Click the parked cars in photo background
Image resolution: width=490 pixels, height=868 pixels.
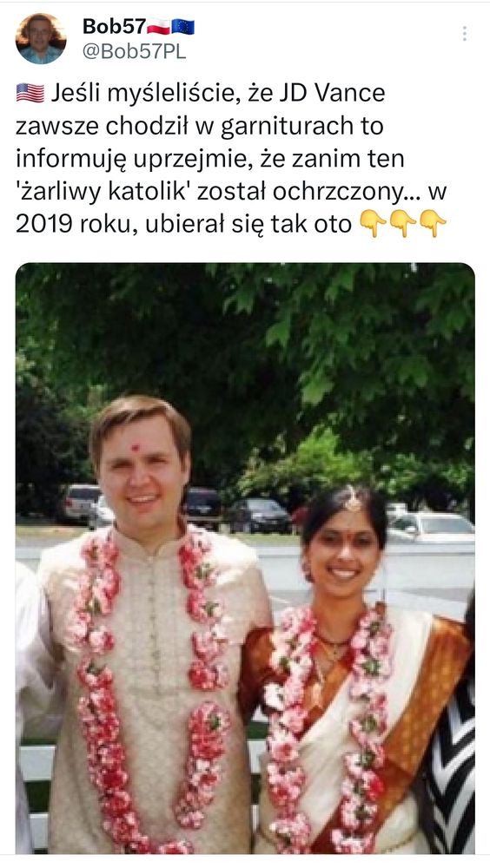tap(261, 515)
